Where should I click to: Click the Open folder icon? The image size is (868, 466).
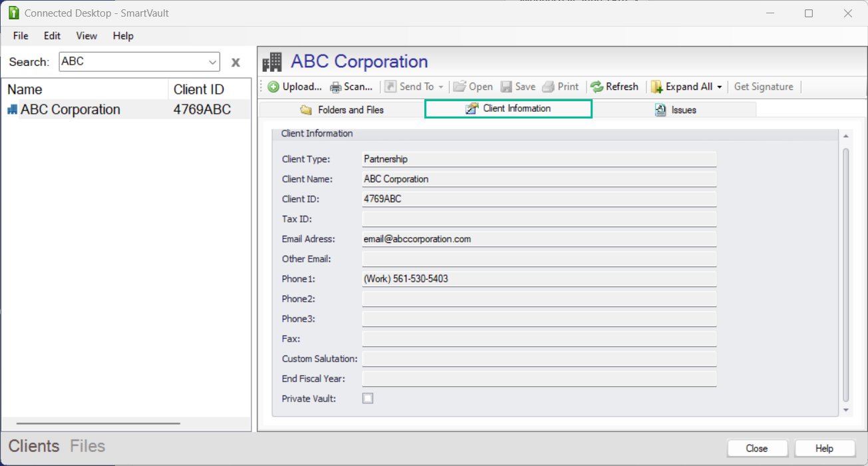click(x=460, y=87)
